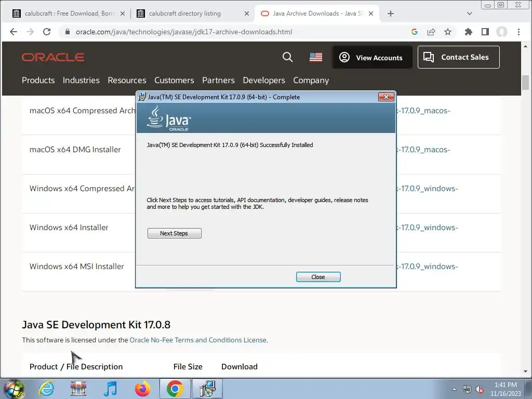This screenshot has height=399, width=532.
Task: Click the share page icon
Action: point(431,32)
